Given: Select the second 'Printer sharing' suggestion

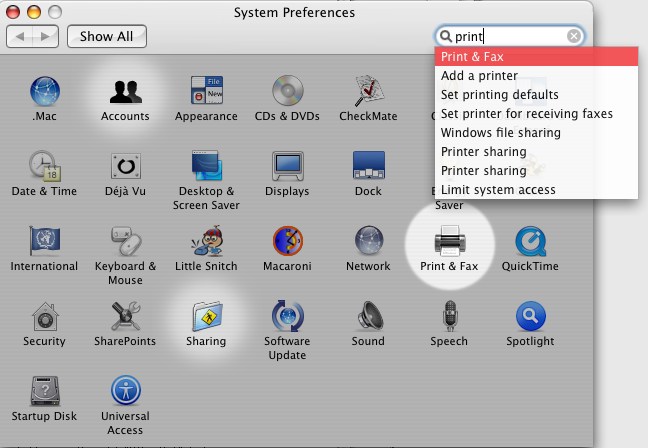Looking at the screenshot, I should 536,171.
